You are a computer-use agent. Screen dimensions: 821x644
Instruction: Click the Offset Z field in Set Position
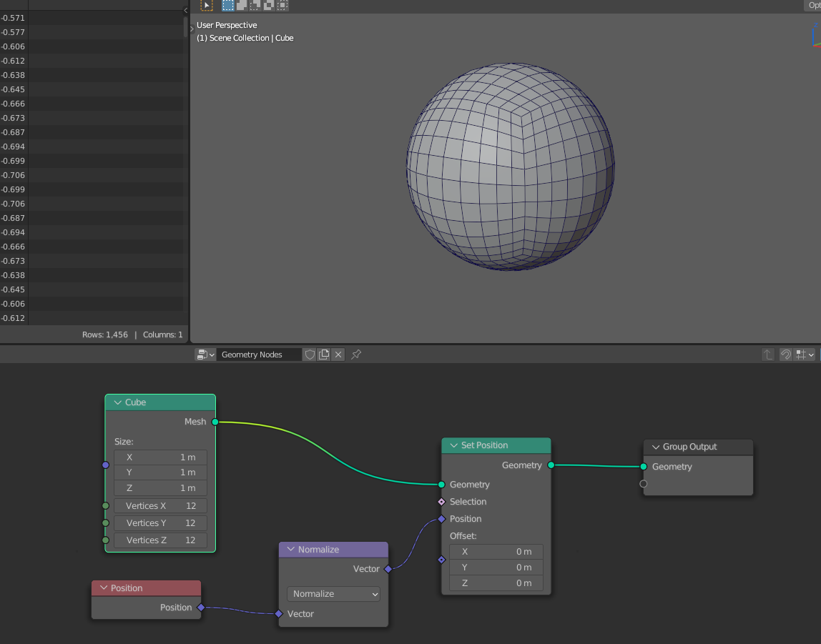pos(496,583)
